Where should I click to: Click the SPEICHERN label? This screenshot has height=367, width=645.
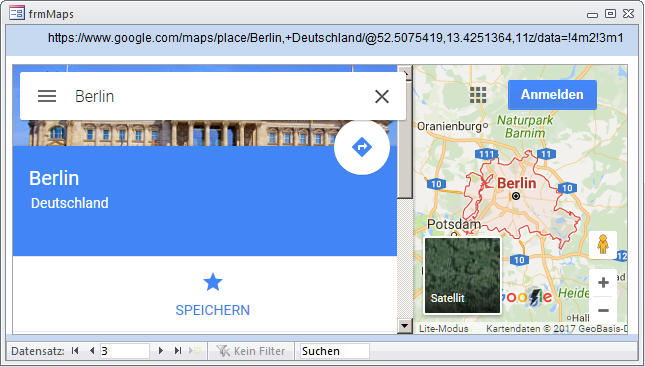point(213,310)
